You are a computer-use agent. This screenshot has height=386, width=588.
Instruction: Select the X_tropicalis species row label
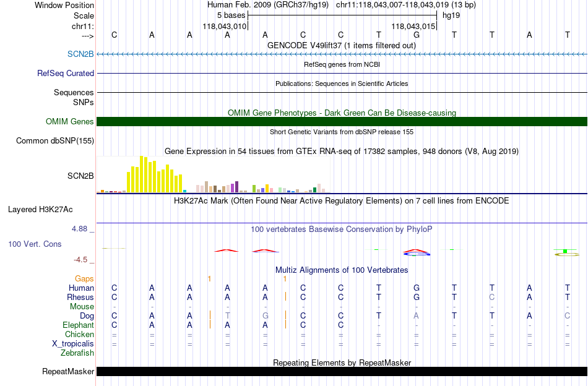73,344
